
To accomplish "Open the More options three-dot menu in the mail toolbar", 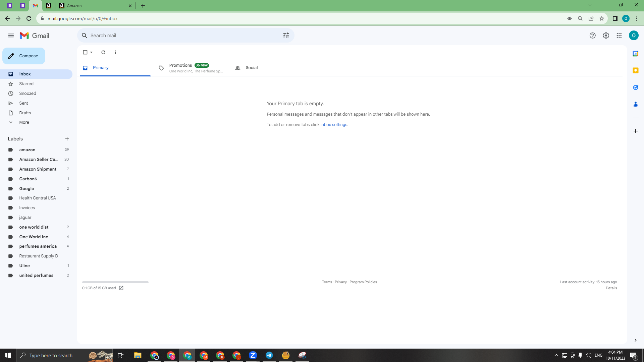I will pyautogui.click(x=115, y=52).
